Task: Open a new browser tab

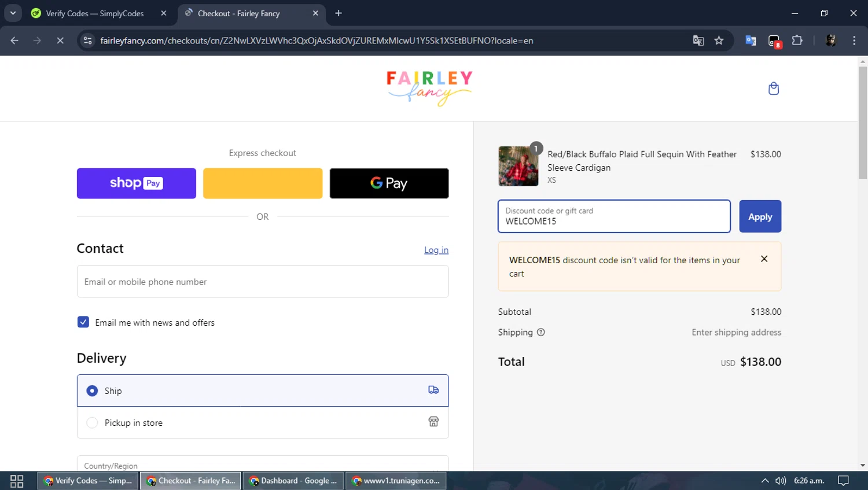Action: (x=339, y=13)
